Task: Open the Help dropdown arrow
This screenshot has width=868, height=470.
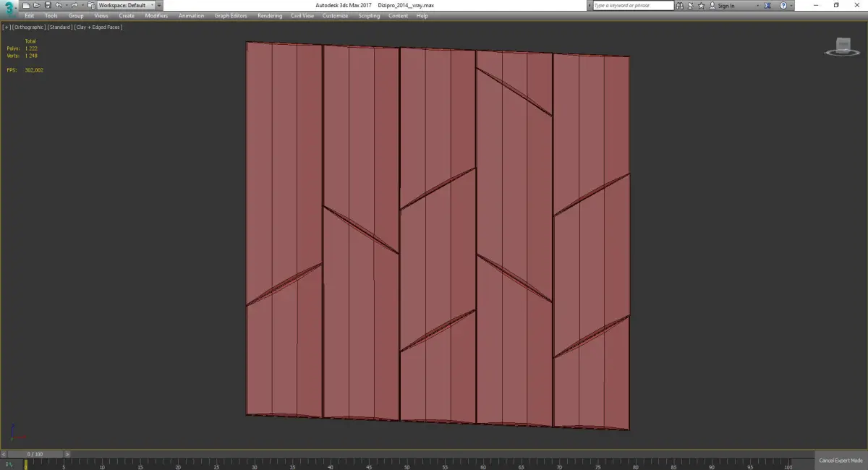Action: click(x=791, y=5)
